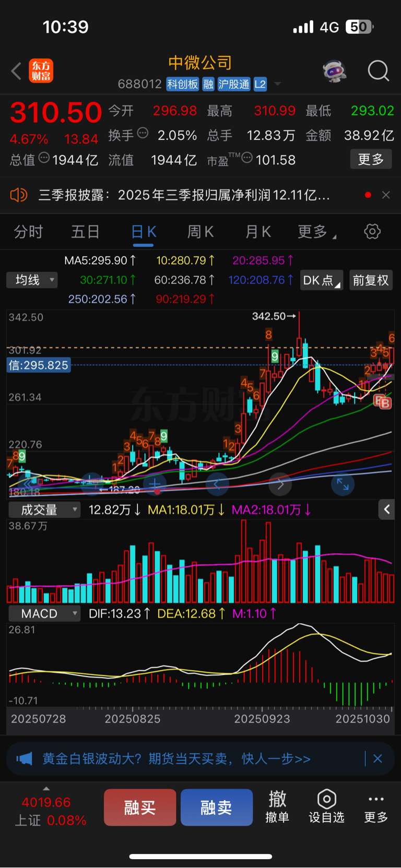Add stock via 设自选
Viewport: 401px width, 868px height.
coord(326,807)
